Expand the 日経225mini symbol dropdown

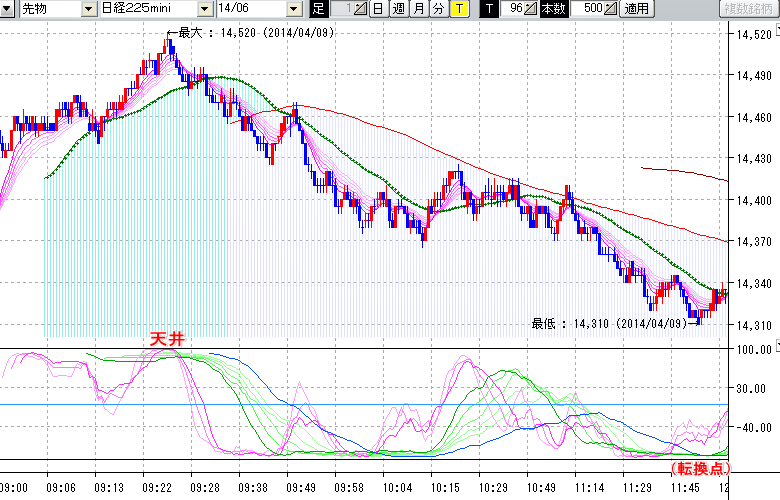pos(204,9)
